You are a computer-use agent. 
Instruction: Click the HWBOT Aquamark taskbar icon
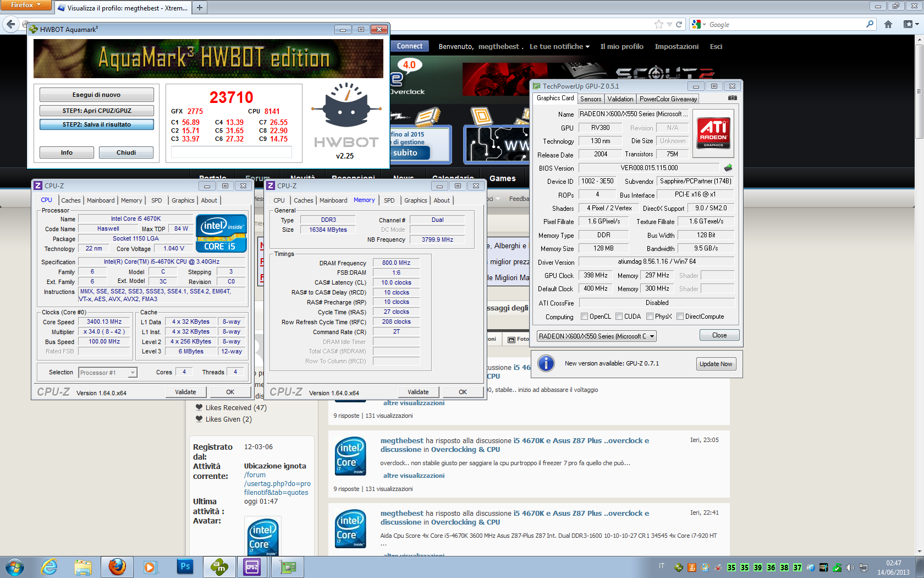219,567
